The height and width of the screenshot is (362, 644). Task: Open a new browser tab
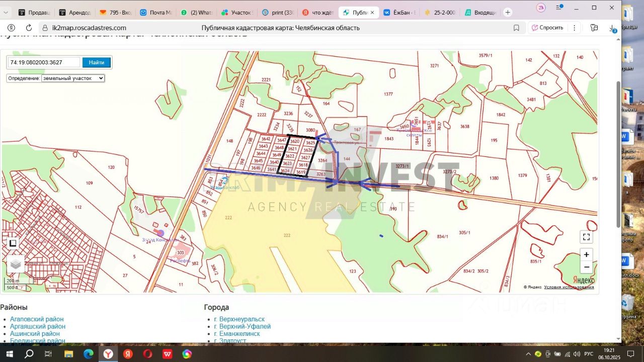click(x=508, y=12)
